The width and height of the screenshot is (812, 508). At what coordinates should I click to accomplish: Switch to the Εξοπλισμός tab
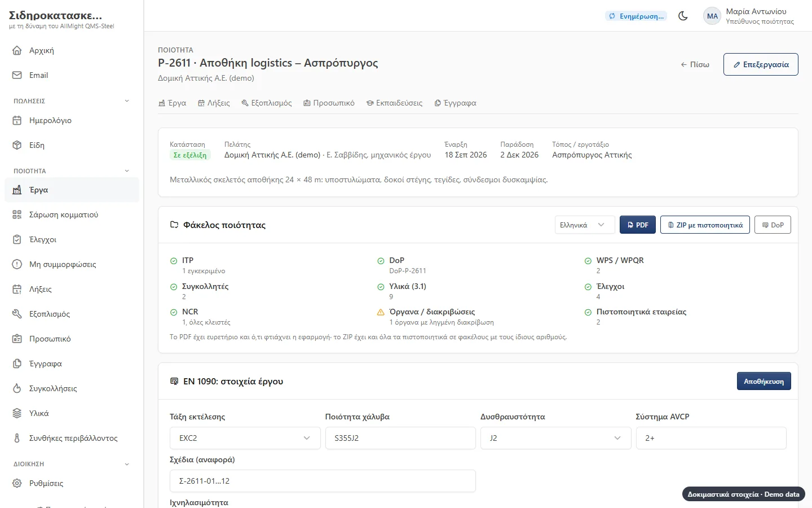coord(267,103)
